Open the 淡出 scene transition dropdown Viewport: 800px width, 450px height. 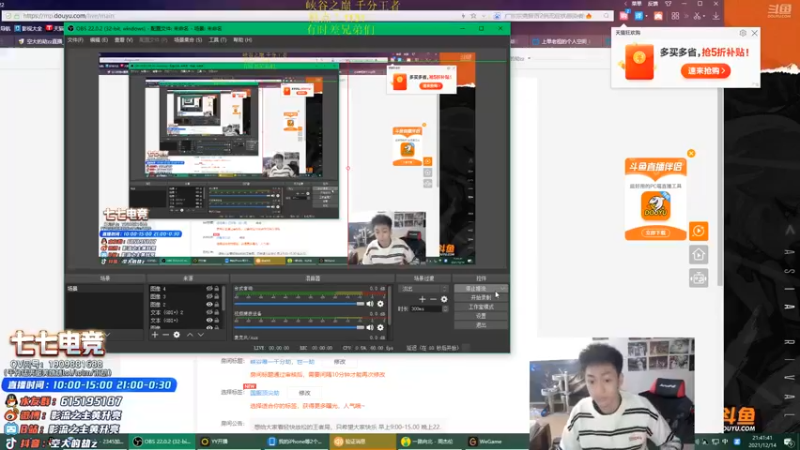[x=424, y=289]
